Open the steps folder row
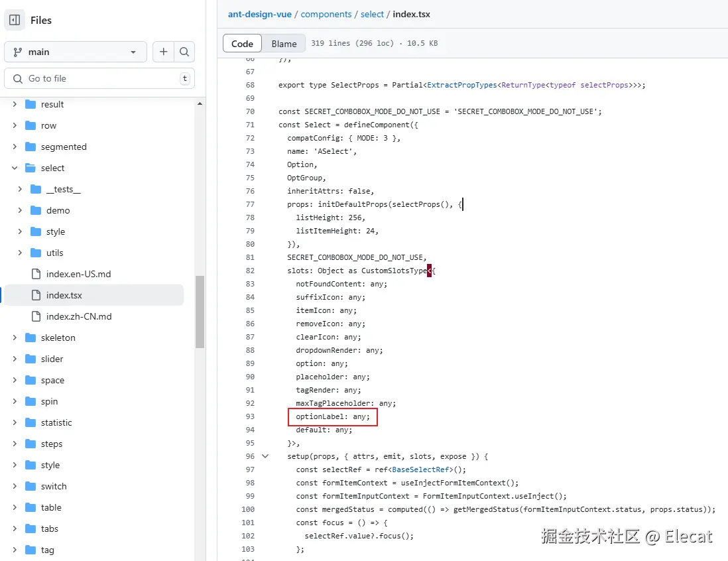 (93, 444)
